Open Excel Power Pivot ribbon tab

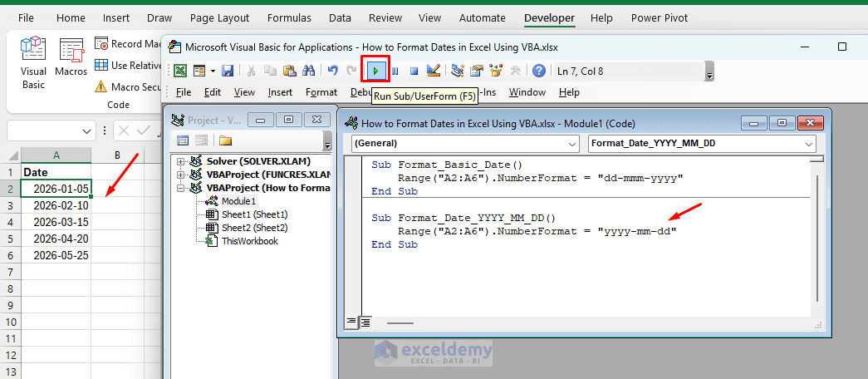point(660,17)
